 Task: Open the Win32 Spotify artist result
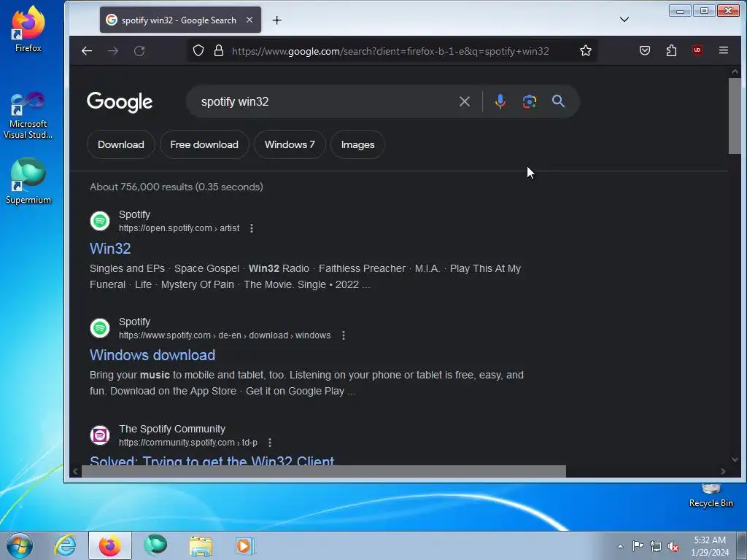tap(110, 249)
